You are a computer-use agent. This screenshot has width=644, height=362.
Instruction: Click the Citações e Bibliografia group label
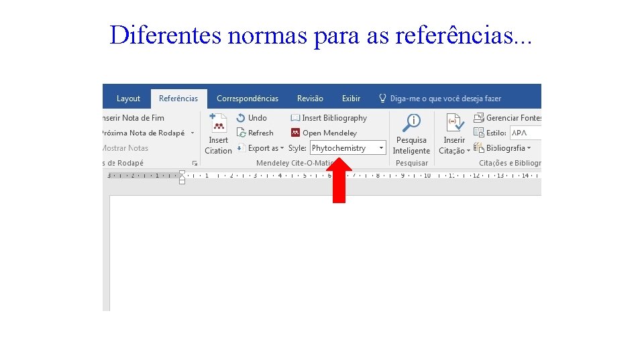510,163
